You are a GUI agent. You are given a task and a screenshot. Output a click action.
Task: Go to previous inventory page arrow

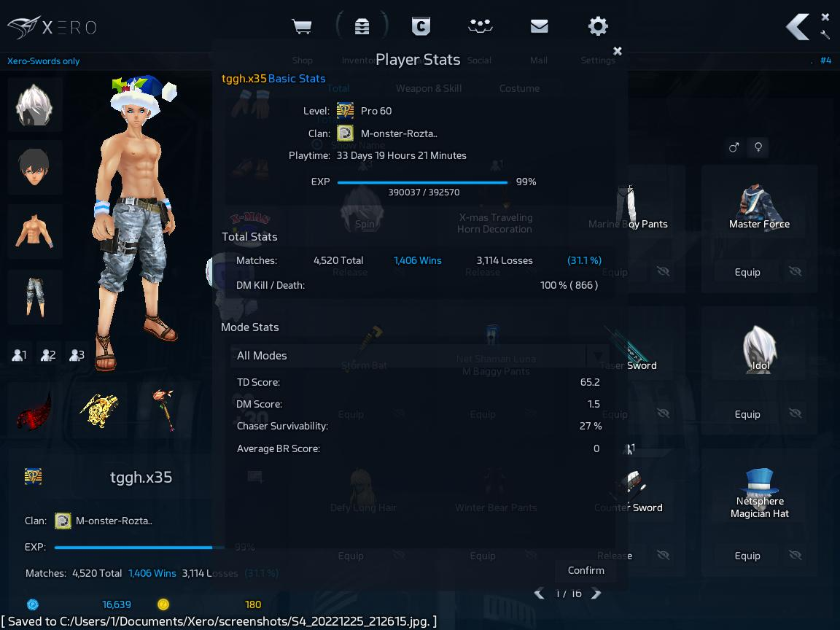(540, 594)
